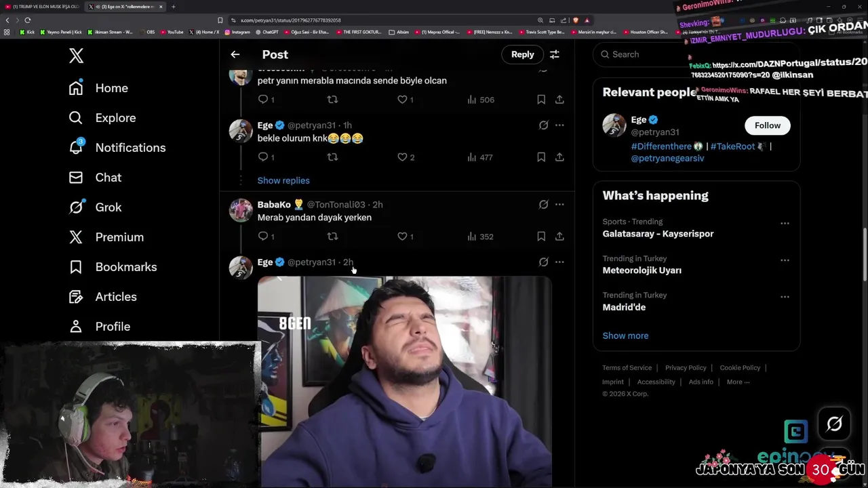Bookmark the 'petr yanın merabla' comment
The width and height of the screenshot is (868, 488).
point(541,100)
